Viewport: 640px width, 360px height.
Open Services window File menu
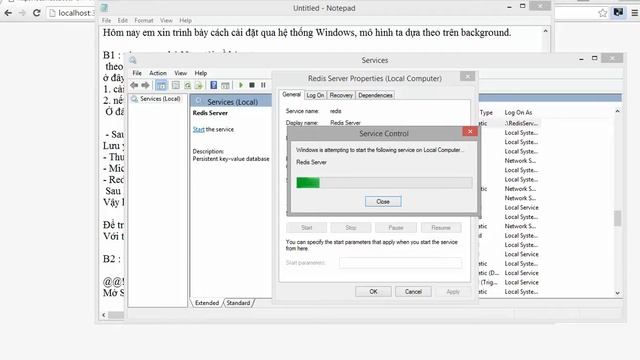tap(137, 73)
